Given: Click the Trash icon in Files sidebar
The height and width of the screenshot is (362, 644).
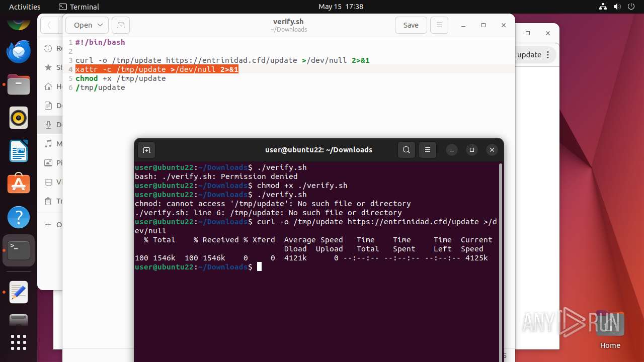Looking at the screenshot, I should click(48, 201).
